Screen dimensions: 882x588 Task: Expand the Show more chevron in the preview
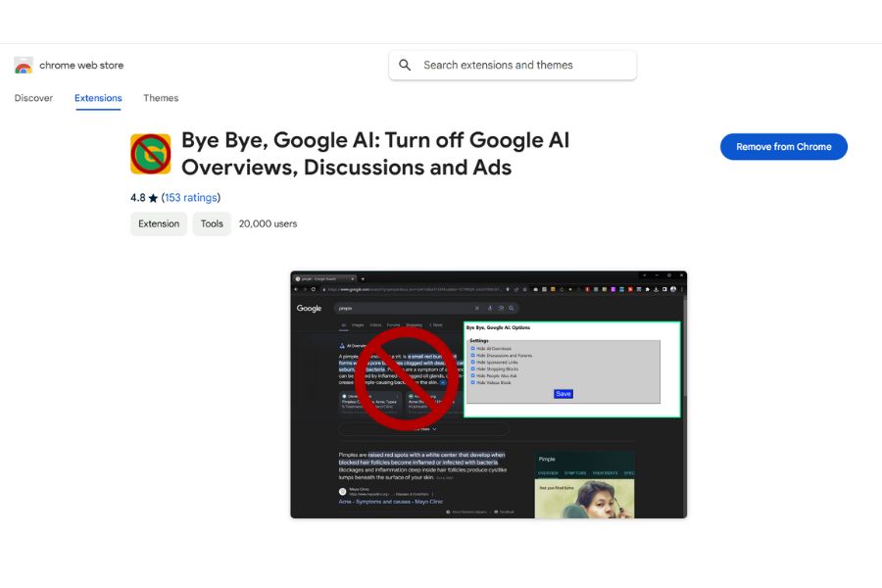434,429
